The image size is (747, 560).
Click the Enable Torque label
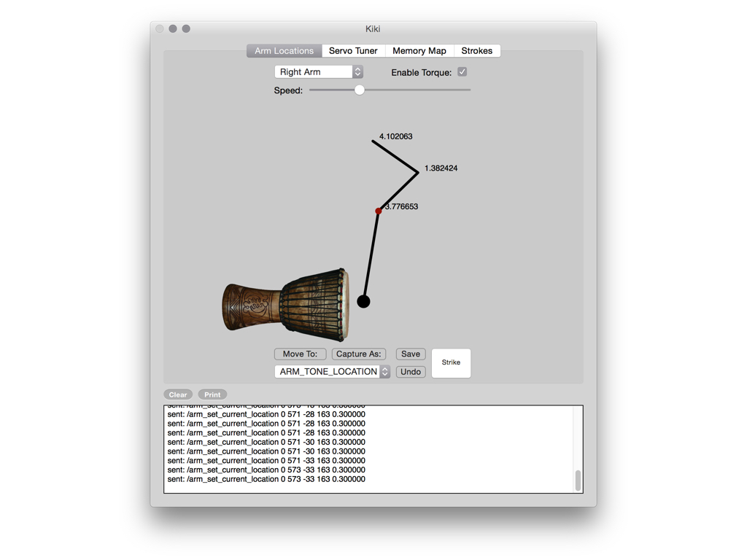point(422,72)
